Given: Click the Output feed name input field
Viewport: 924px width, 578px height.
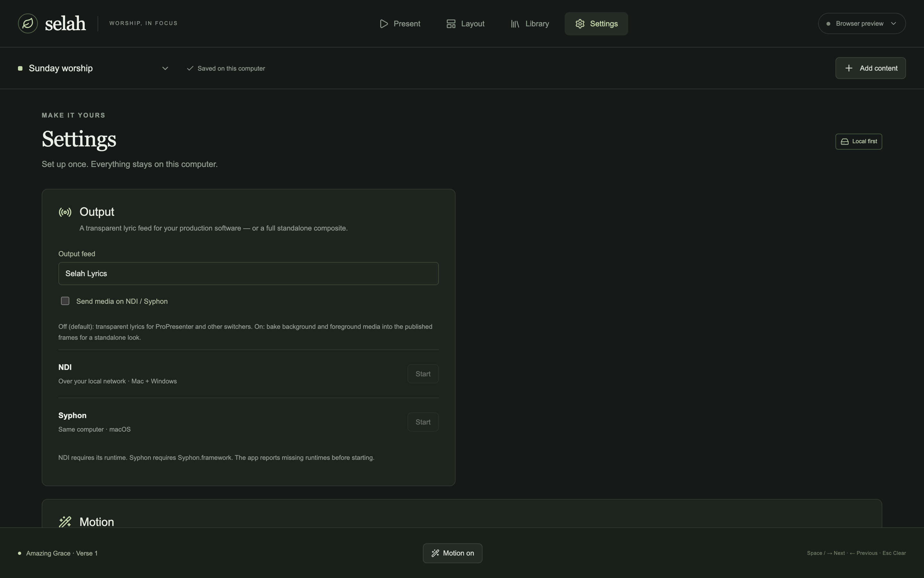Looking at the screenshot, I should click(x=249, y=273).
